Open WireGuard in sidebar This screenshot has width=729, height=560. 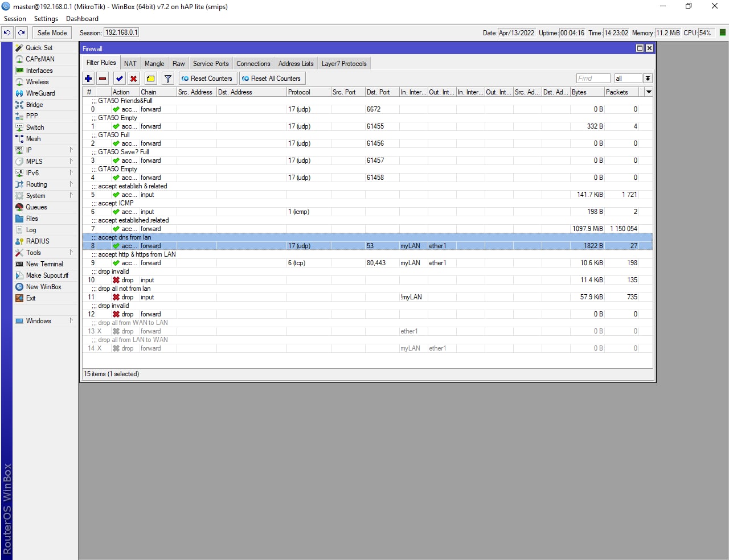coord(46,93)
